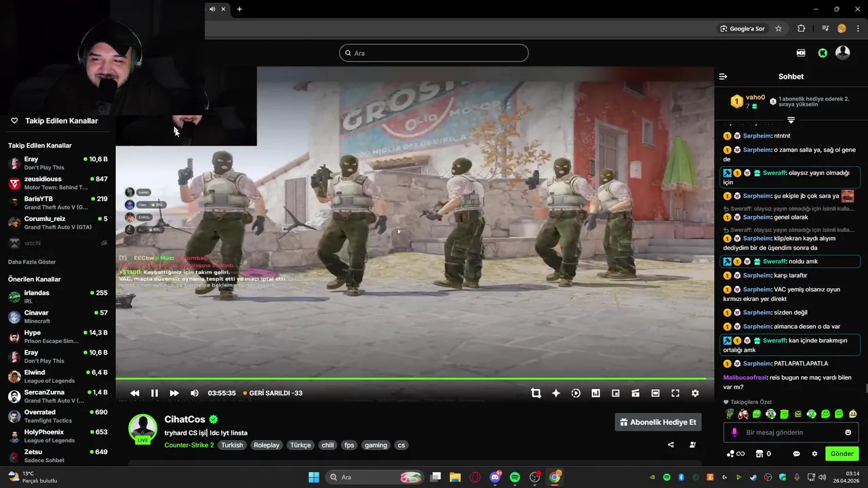Mute the tab via speaker icon
Image resolution: width=868 pixels, height=488 pixels.
point(212,9)
